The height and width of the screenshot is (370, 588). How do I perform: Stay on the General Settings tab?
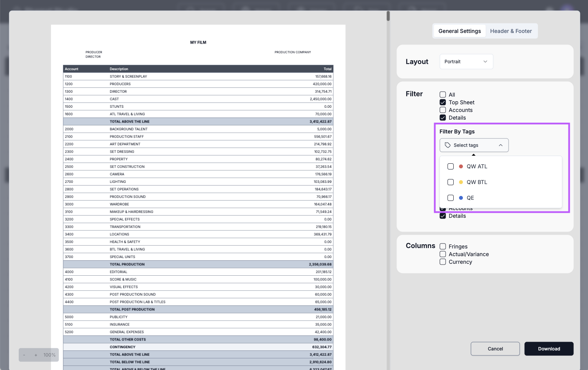point(459,31)
